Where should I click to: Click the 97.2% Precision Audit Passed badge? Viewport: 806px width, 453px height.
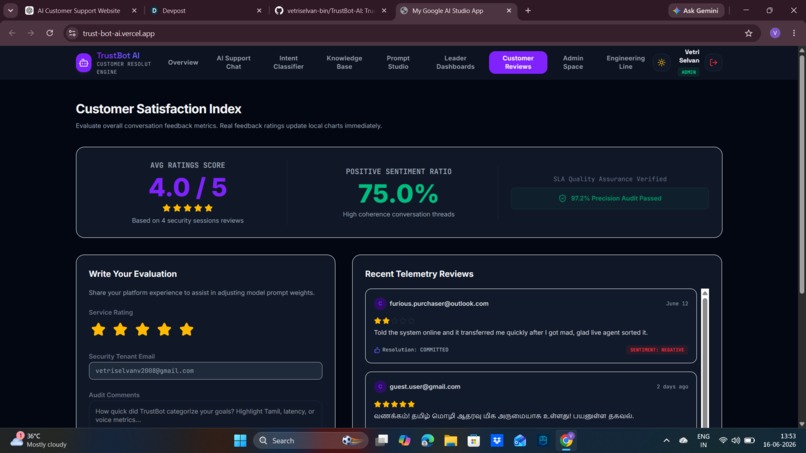610,198
